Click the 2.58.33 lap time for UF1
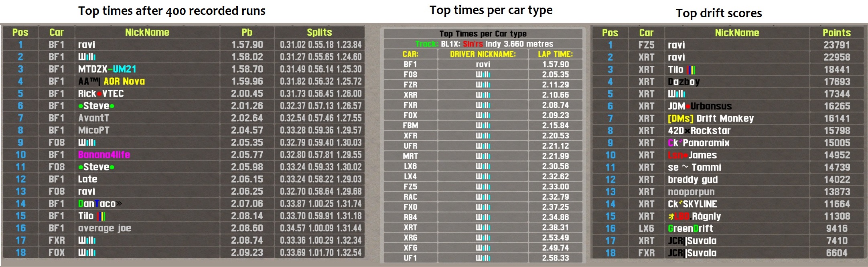The width and height of the screenshot is (868, 267). 555,258
